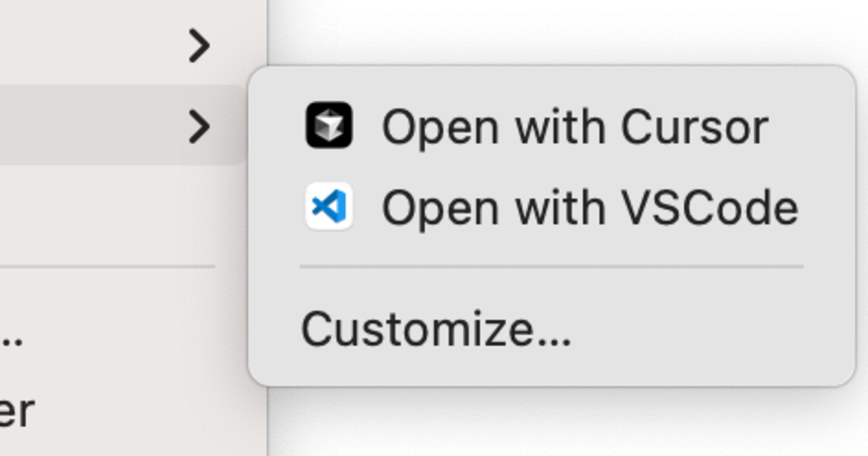Expand the submenu arrow above the highlighted row

(x=199, y=46)
